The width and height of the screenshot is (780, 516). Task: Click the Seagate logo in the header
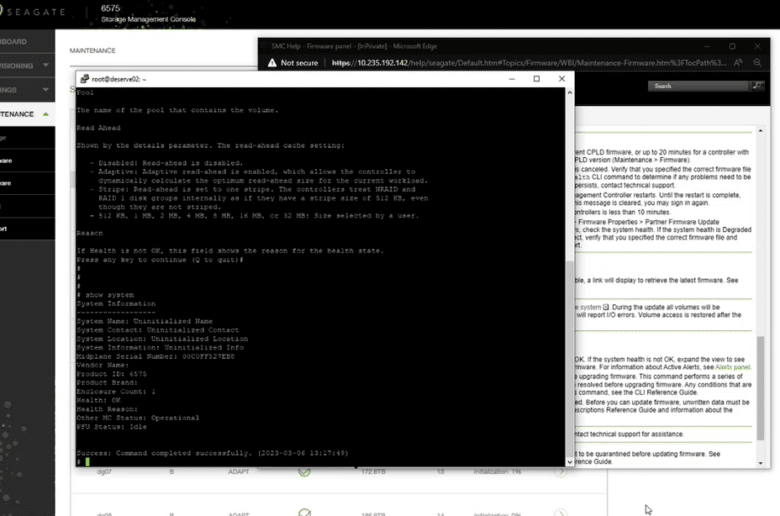[x=33, y=11]
